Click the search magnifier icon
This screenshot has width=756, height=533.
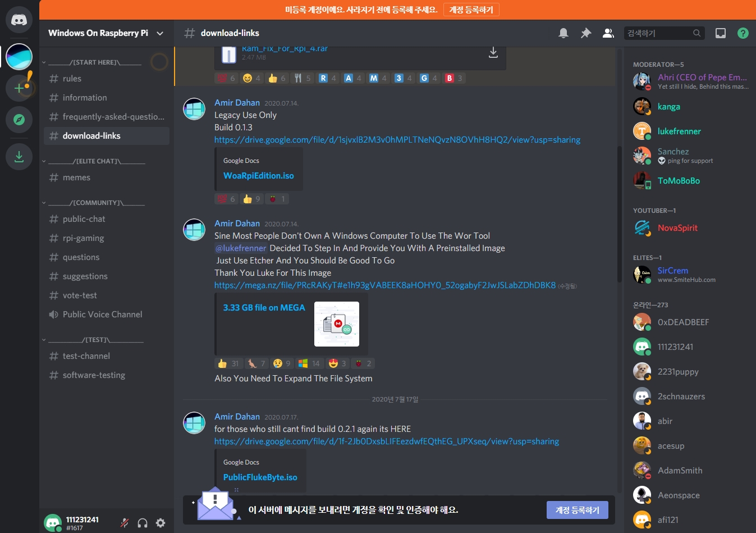point(697,33)
